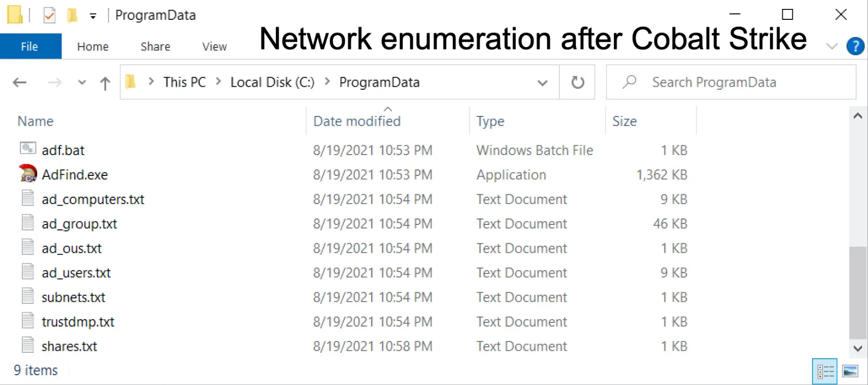
Task: Open the File menu tab
Action: (30, 47)
